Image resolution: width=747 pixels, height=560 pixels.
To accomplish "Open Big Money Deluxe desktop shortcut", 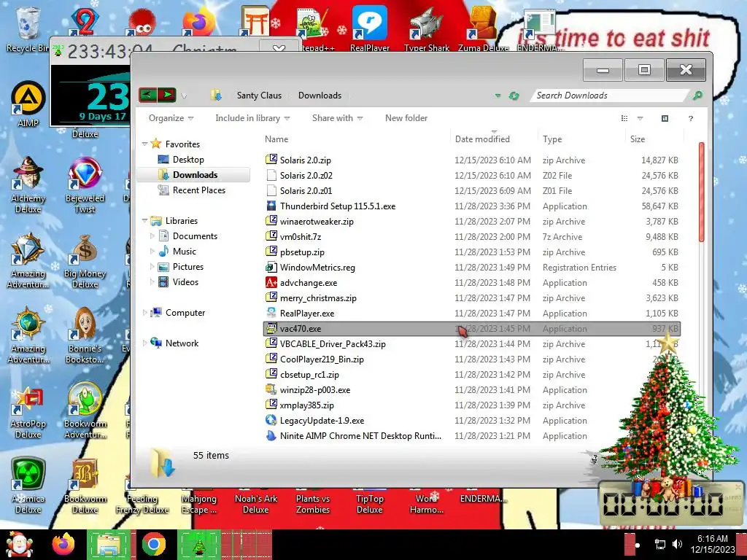I will coord(85,261).
